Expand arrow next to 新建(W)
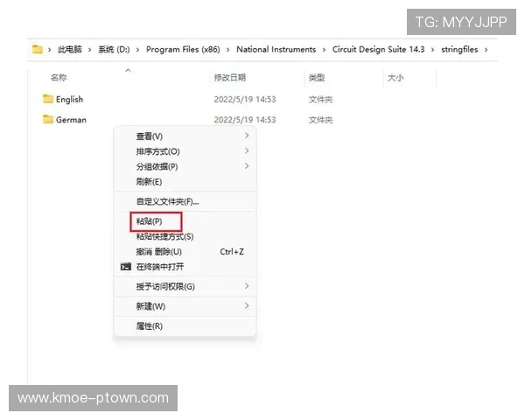This screenshot has width=525, height=420. [x=247, y=305]
